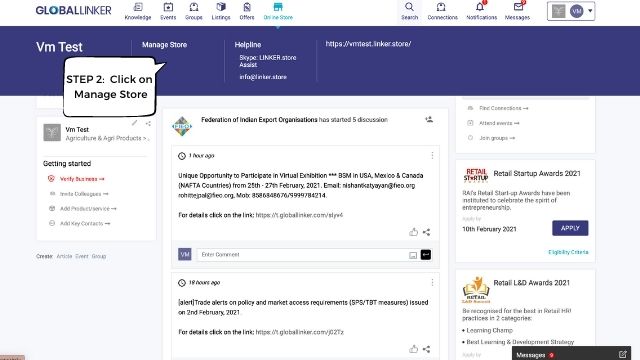Click the APPLY button for Retail Startup Awards
Screen dimensions: 640x360
570,228
